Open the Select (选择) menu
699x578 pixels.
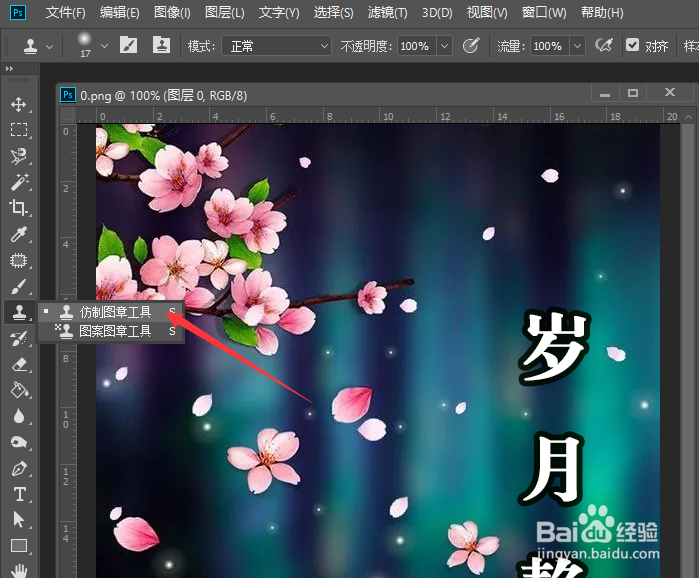(333, 12)
